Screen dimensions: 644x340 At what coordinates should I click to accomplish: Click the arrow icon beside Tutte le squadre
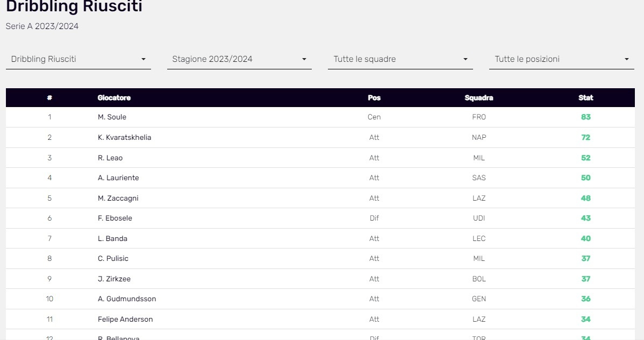[466, 59]
